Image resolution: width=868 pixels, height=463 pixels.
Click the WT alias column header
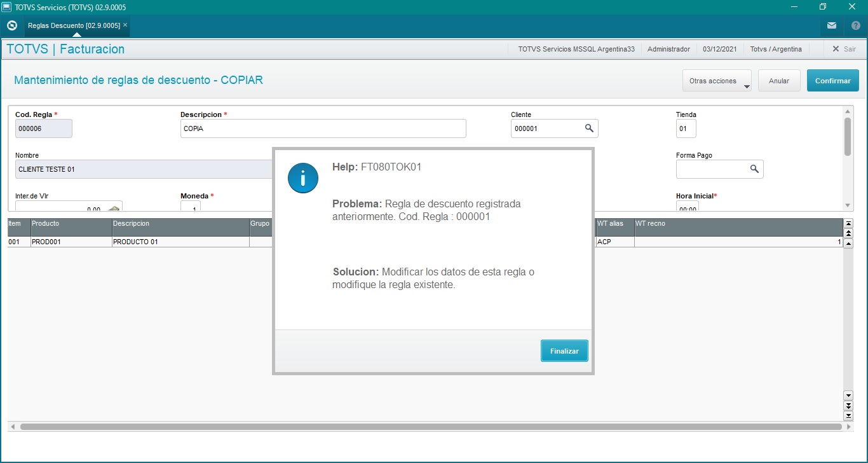[614, 227]
